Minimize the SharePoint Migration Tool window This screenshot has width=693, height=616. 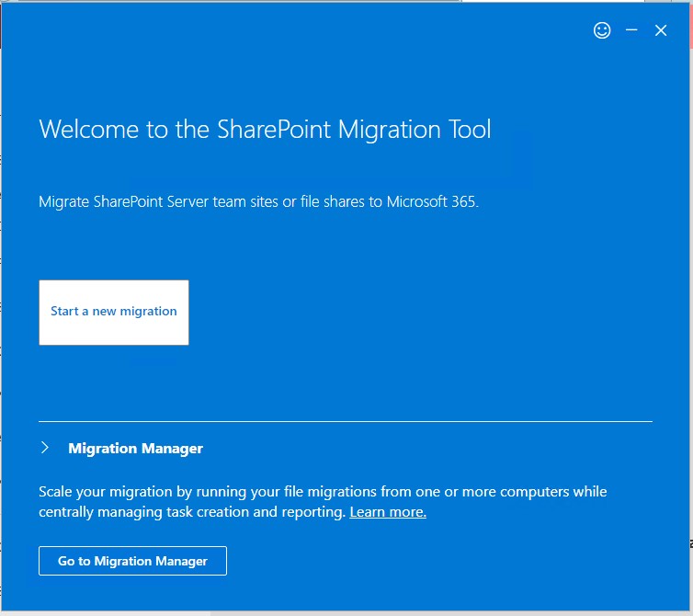[631, 30]
